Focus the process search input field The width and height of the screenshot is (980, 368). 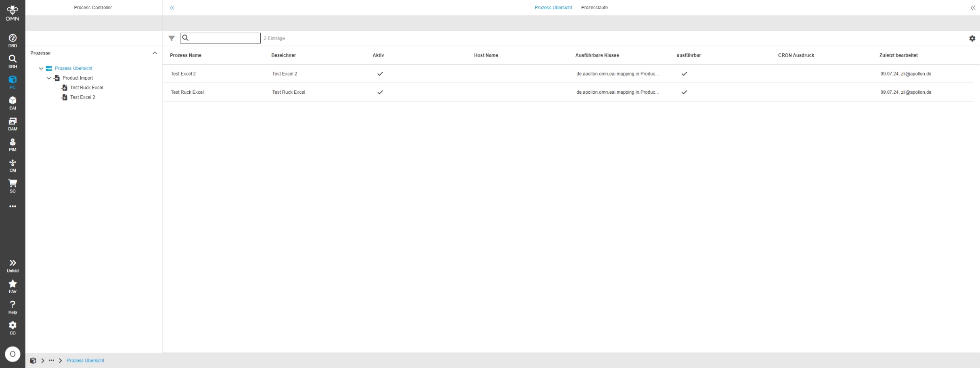click(x=220, y=38)
